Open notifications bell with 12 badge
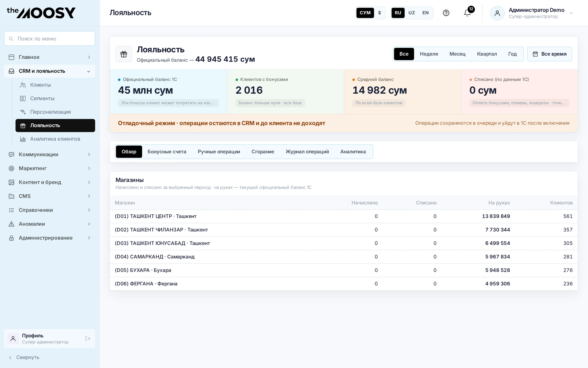Viewport: 588px width, 368px height. click(467, 13)
